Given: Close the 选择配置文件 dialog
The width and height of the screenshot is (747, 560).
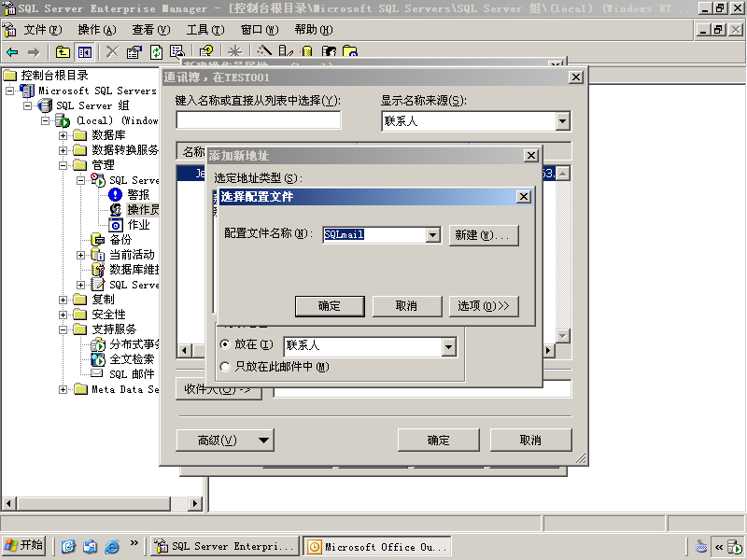Looking at the screenshot, I should point(524,197).
